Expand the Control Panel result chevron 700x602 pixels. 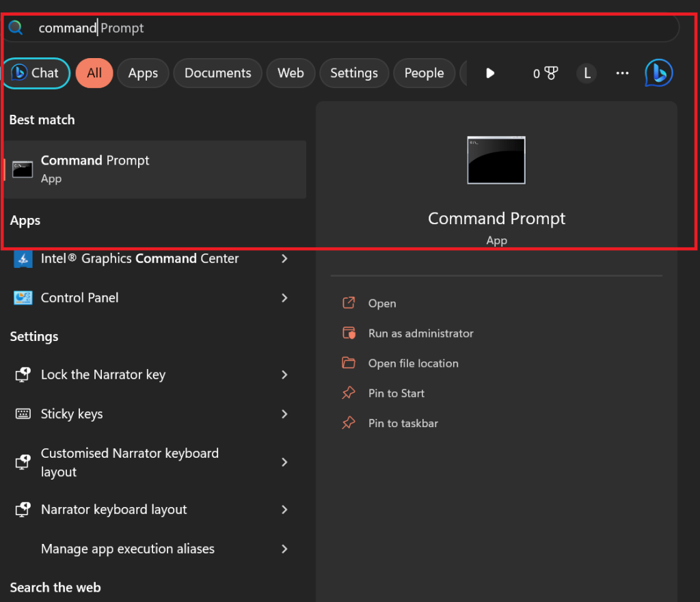285,298
